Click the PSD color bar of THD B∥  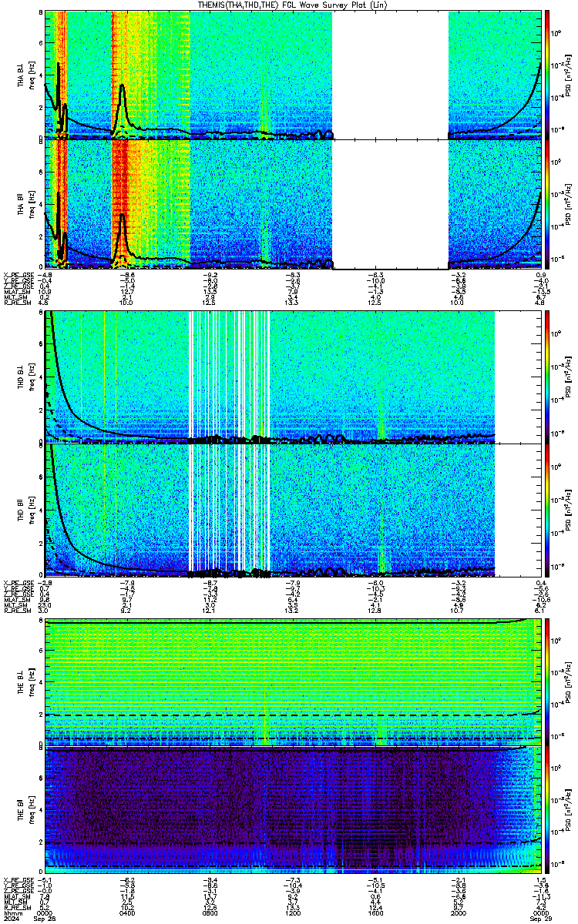[x=548, y=510]
